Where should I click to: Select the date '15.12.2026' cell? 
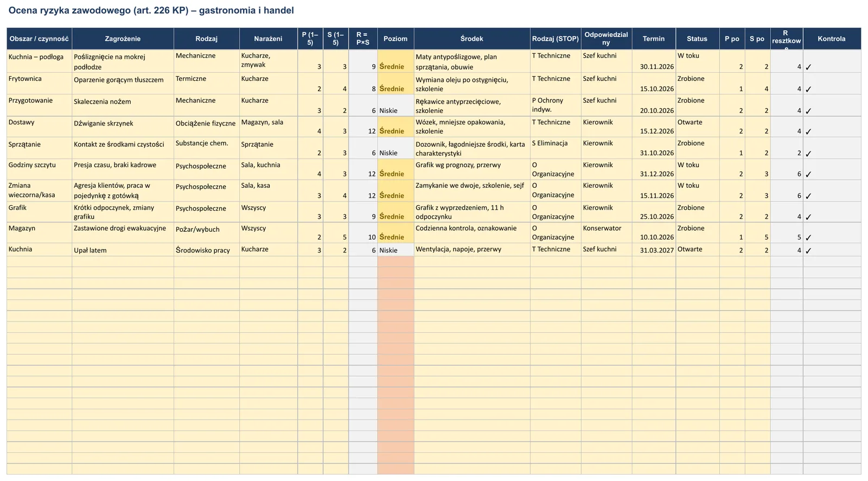[x=654, y=126]
